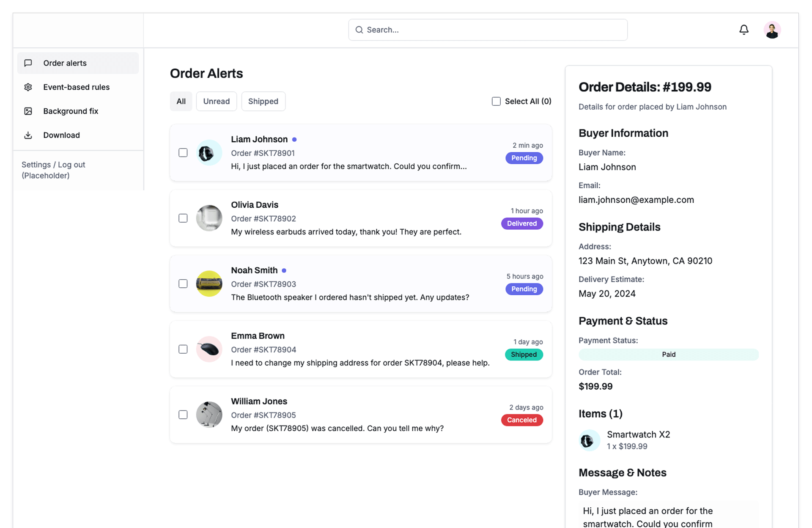The height and width of the screenshot is (528, 812).
Task: Open the user profile avatar
Action: pos(772,30)
